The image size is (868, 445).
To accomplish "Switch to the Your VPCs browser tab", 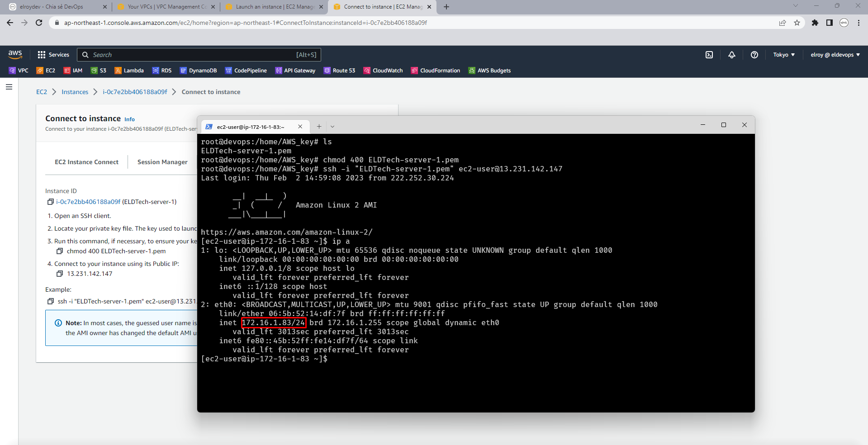I will [167, 7].
